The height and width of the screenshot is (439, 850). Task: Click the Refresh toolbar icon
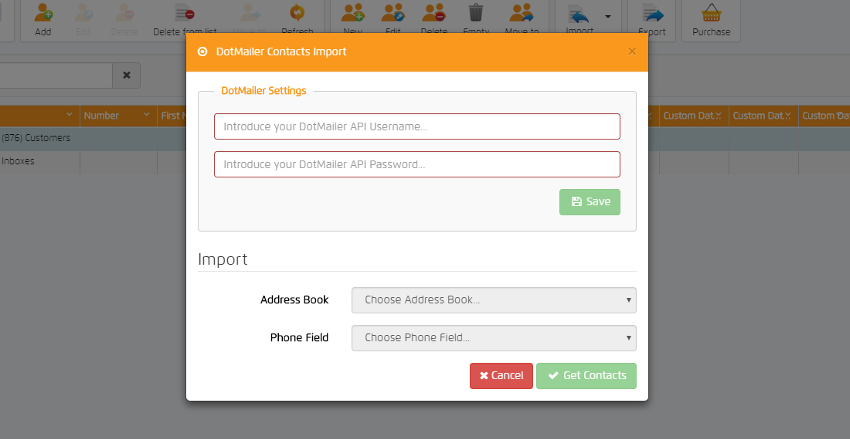pyautogui.click(x=297, y=12)
